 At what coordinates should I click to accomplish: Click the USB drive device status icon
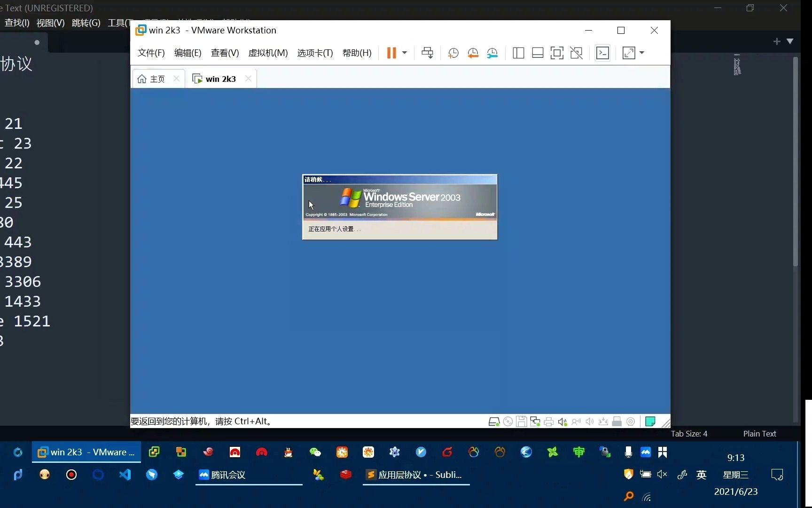pos(617,421)
